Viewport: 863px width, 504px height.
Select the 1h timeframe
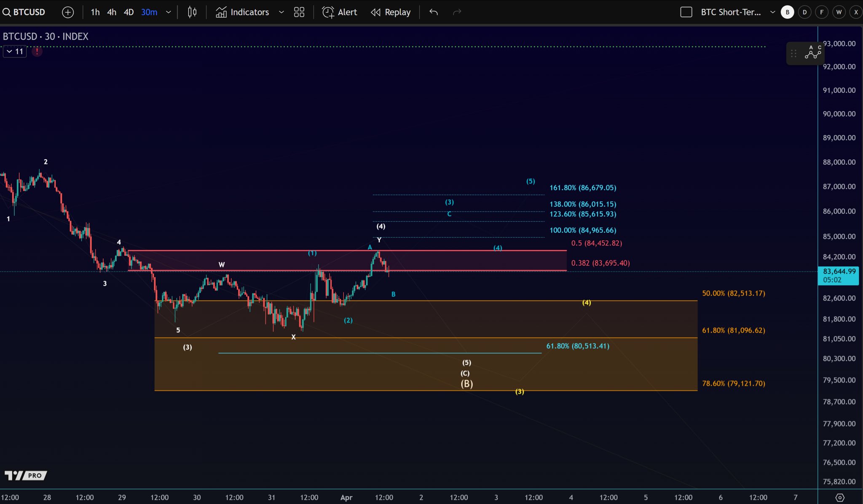(95, 12)
